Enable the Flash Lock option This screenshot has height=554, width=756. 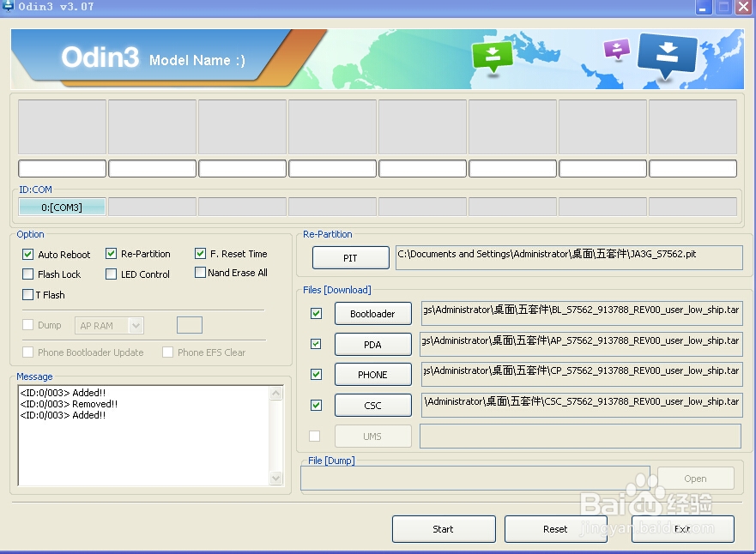coord(28,274)
